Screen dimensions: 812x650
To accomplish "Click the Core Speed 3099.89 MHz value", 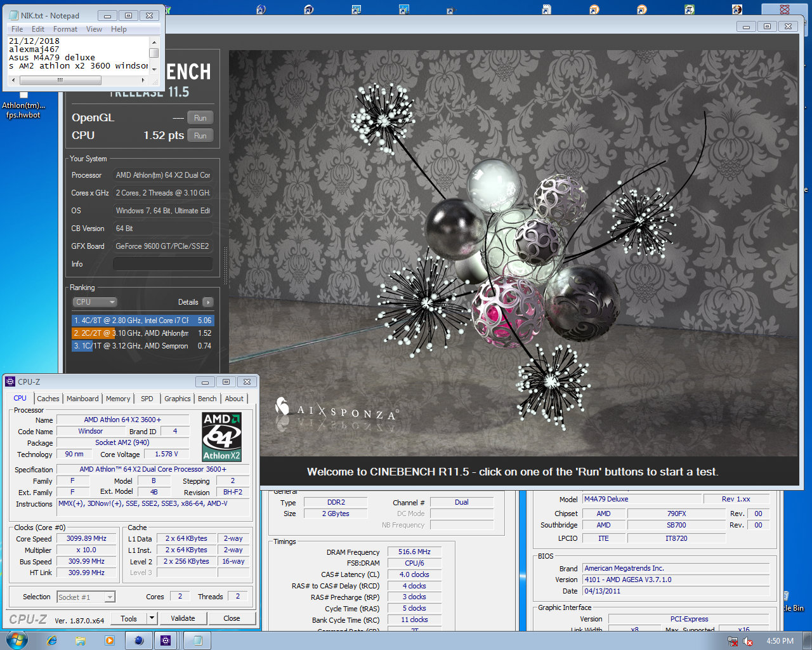I will (x=86, y=538).
